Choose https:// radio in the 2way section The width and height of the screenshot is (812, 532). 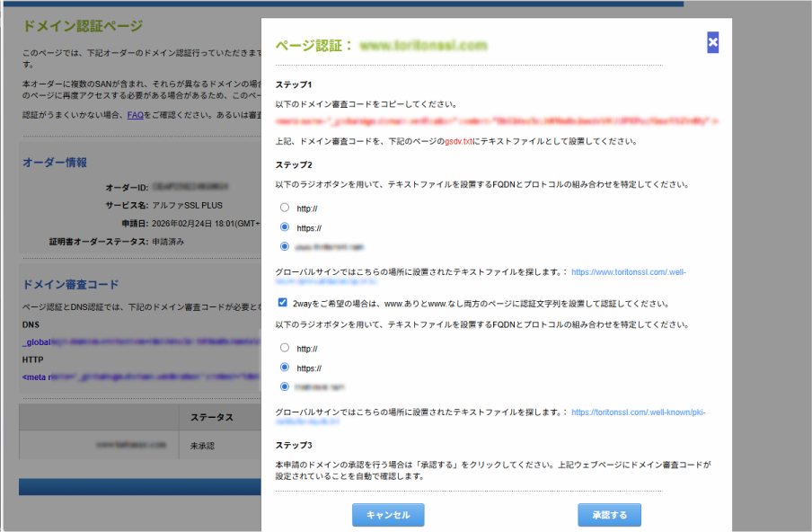[x=285, y=368]
